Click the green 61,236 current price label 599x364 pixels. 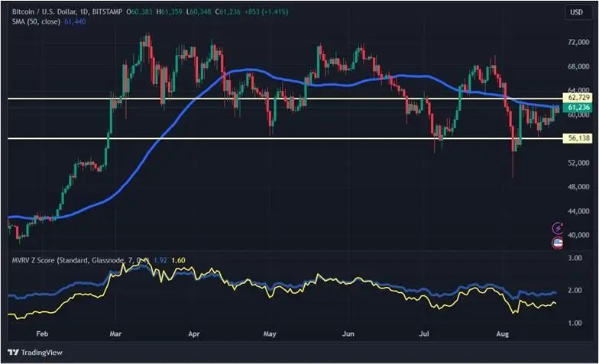(576, 108)
